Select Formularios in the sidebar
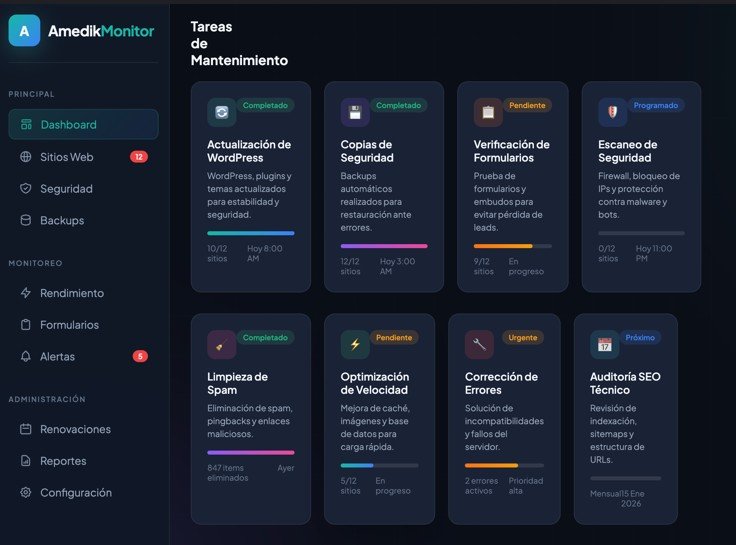Viewport: 736px width, 545px height. click(x=69, y=325)
